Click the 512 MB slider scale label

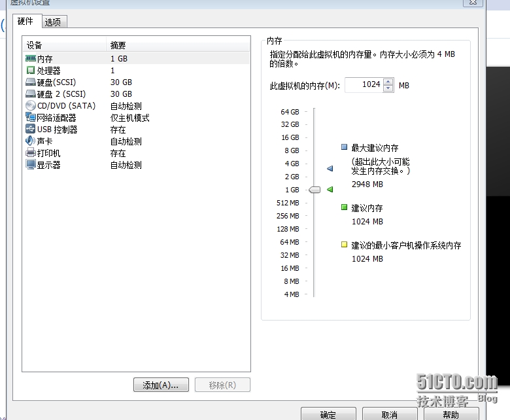point(288,203)
